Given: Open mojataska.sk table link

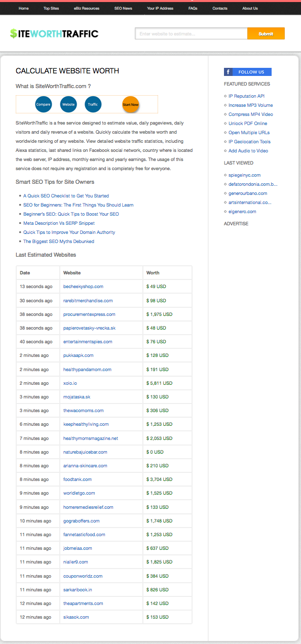Looking at the screenshot, I should (77, 397).
